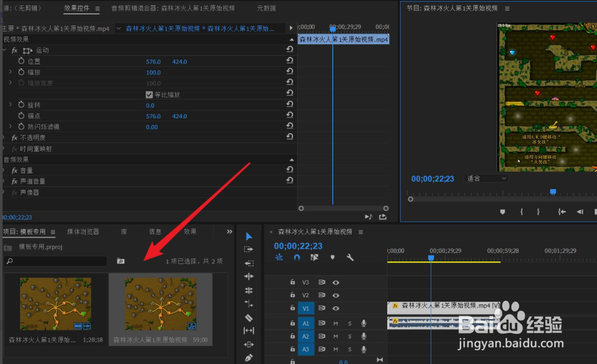The image size is (597, 364).
Task: Select the Slide tool
Action: [248, 345]
